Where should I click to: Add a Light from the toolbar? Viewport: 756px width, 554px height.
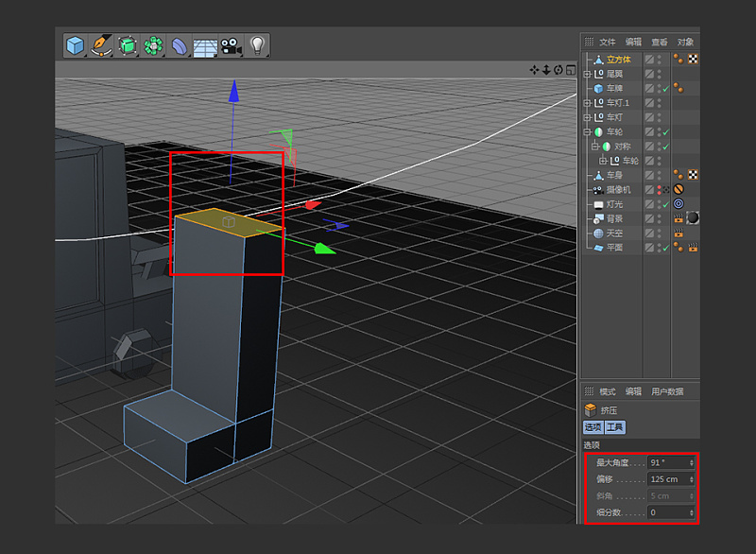[257, 45]
